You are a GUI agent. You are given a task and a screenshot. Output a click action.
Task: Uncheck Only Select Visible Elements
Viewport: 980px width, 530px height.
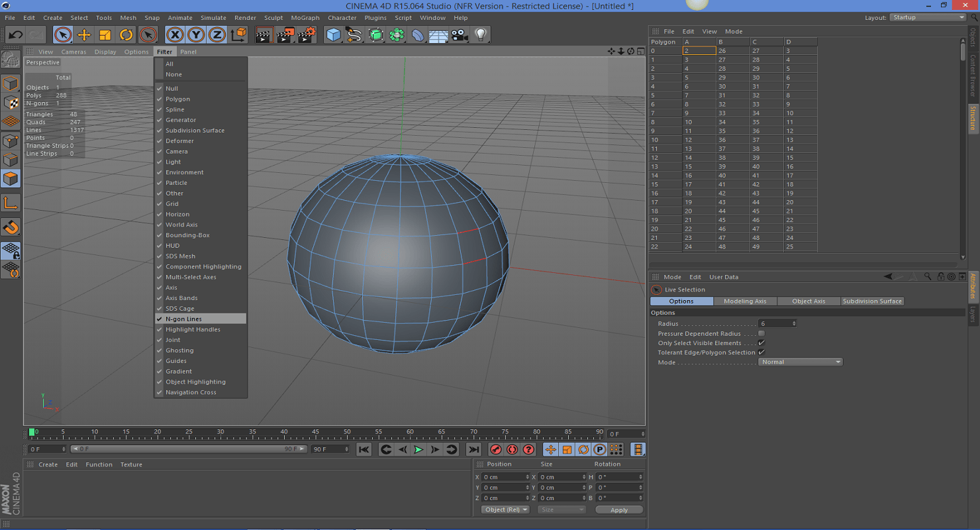[761, 343]
